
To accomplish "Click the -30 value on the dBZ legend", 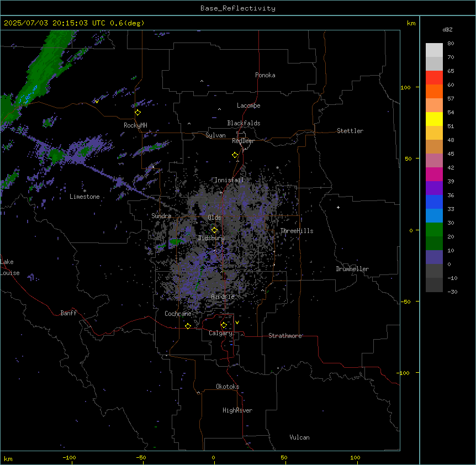I will pyautogui.click(x=452, y=292).
